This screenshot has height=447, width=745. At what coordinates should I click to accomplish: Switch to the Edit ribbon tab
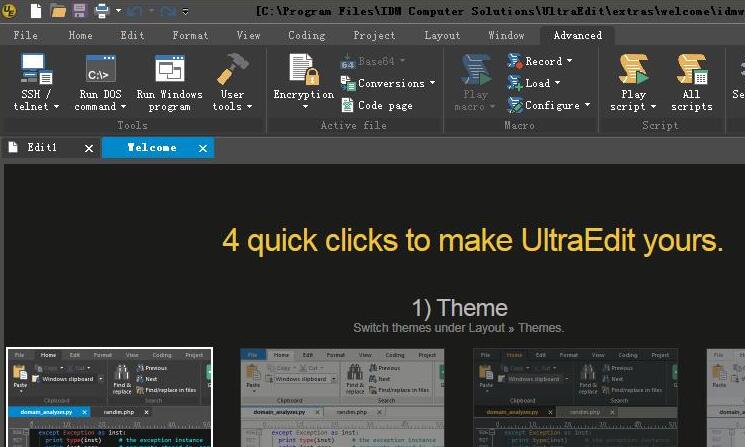pyautogui.click(x=132, y=35)
